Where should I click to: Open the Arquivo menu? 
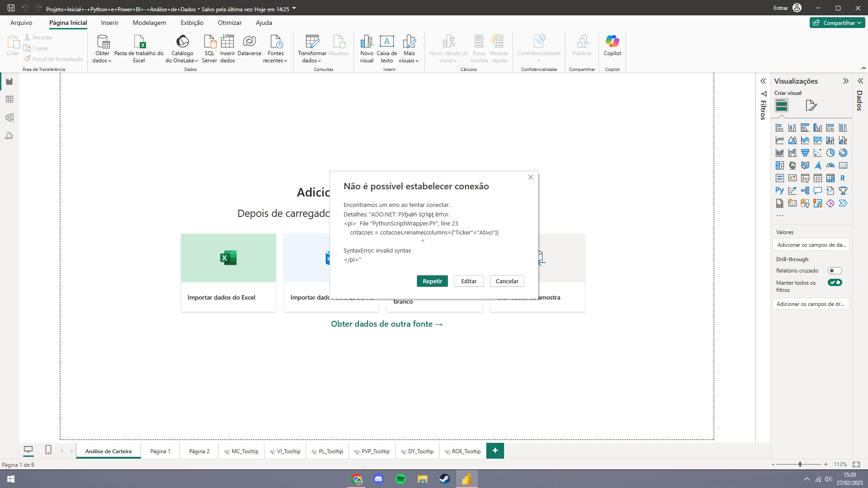coord(21,23)
